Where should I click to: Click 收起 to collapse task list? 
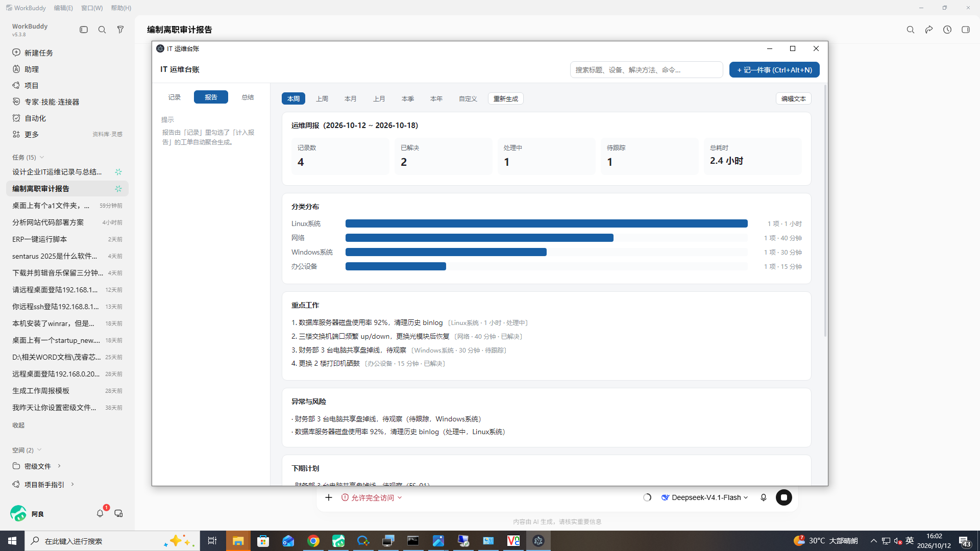(18, 425)
